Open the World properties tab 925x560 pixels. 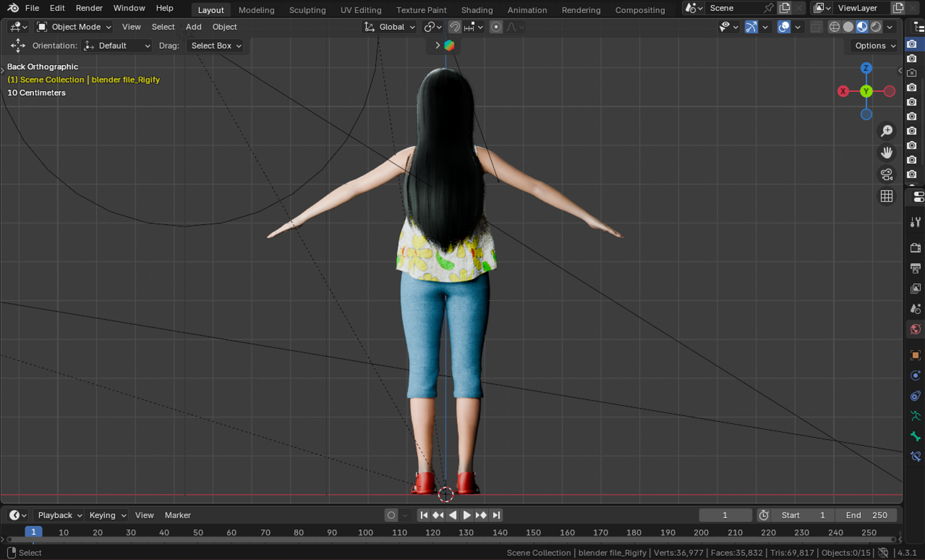[916, 329]
